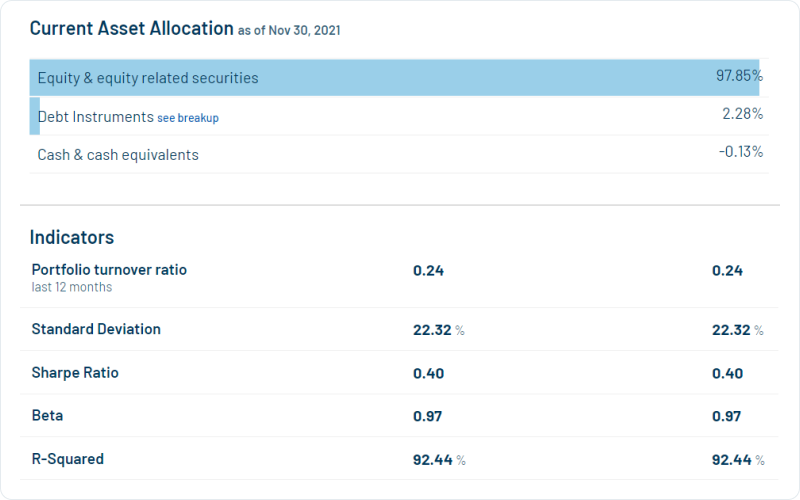The height and width of the screenshot is (500, 800).
Task: Click the blue Equity allocation bar's 97.85% value
Action: coord(739,76)
